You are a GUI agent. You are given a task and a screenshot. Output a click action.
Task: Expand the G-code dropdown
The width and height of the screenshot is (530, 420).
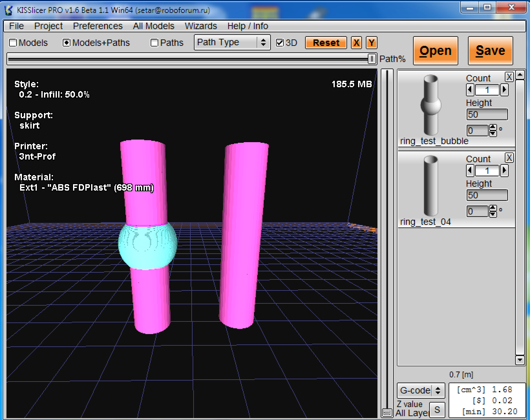(420, 391)
